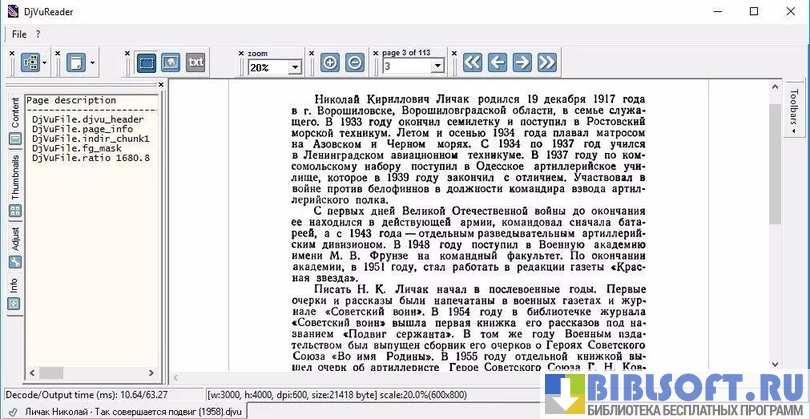Open the File menu
The height and width of the screenshot is (419, 810).
coord(19,34)
